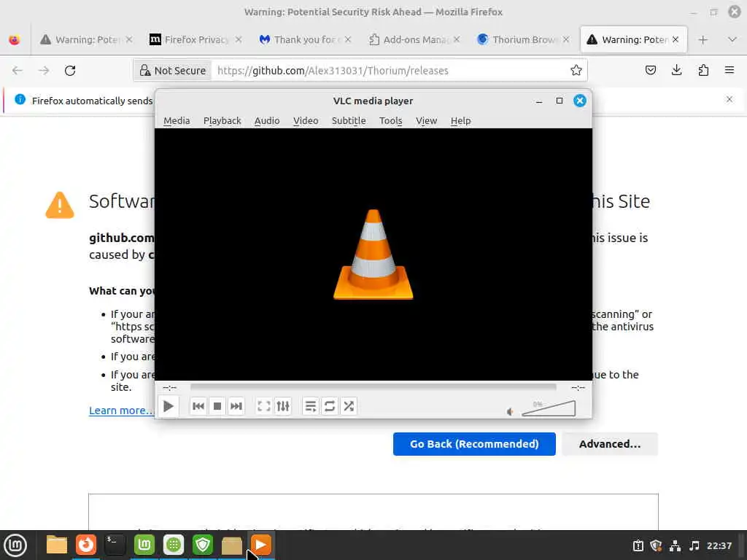747x560 pixels.
Task: Open Firefox Pocket save icon
Action: [x=650, y=71]
